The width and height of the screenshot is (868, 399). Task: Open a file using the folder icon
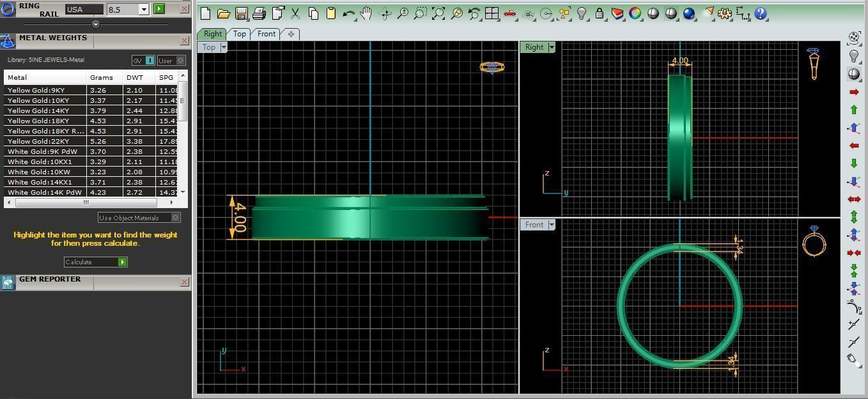(224, 13)
